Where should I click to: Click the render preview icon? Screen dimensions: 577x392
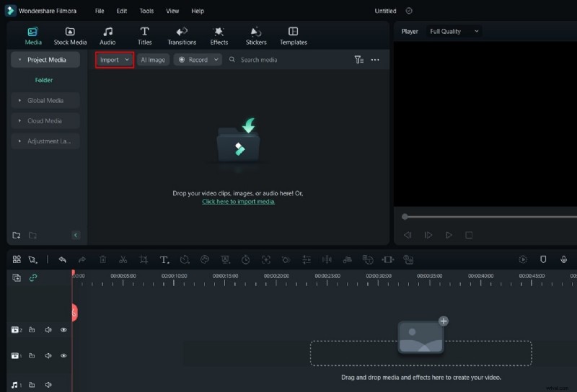(523, 259)
